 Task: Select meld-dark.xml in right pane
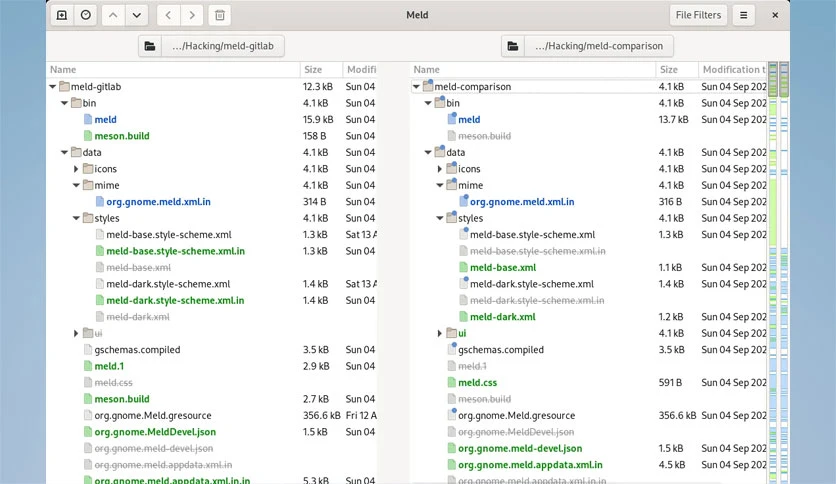click(x=503, y=317)
